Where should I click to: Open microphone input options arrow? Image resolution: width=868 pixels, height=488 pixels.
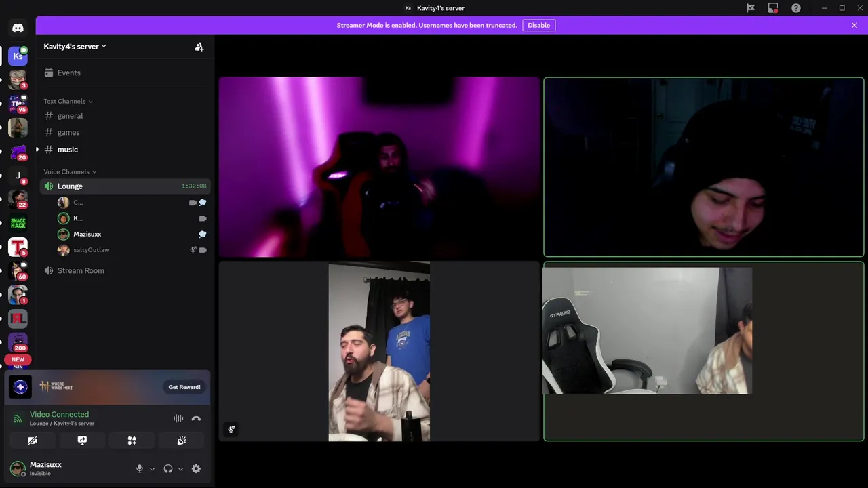tap(152, 469)
